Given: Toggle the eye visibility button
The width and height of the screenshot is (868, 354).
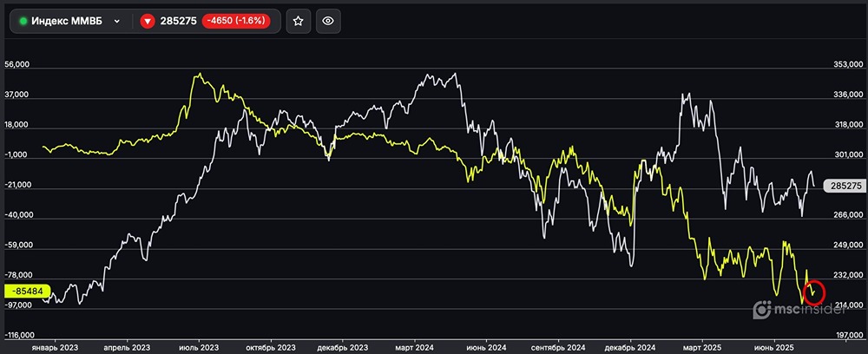Looking at the screenshot, I should tap(328, 21).
